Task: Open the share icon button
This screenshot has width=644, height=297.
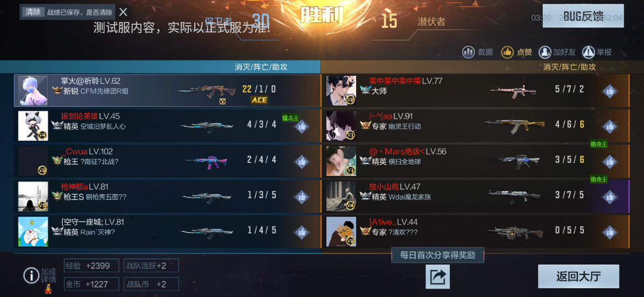Action: coord(438,277)
